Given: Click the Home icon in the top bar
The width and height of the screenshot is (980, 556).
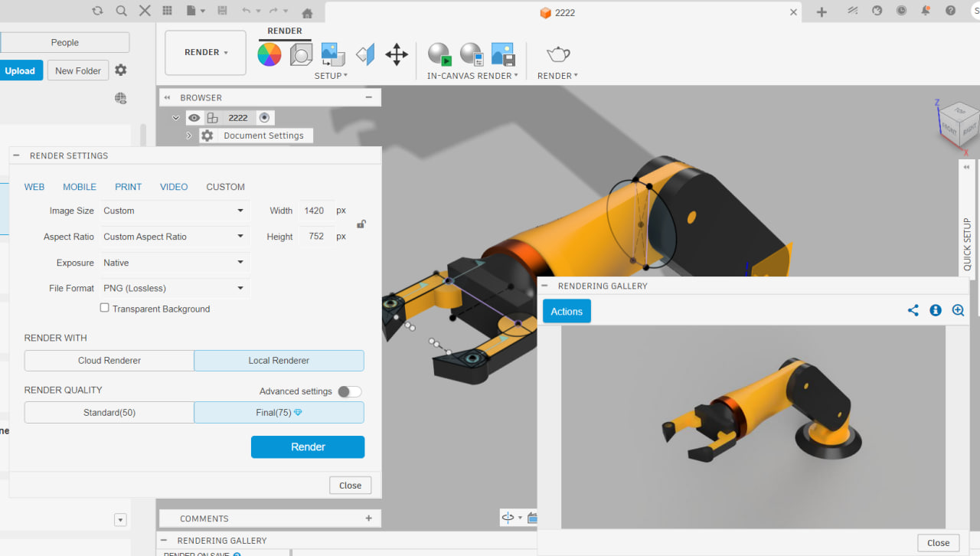Looking at the screenshot, I should click(x=307, y=12).
